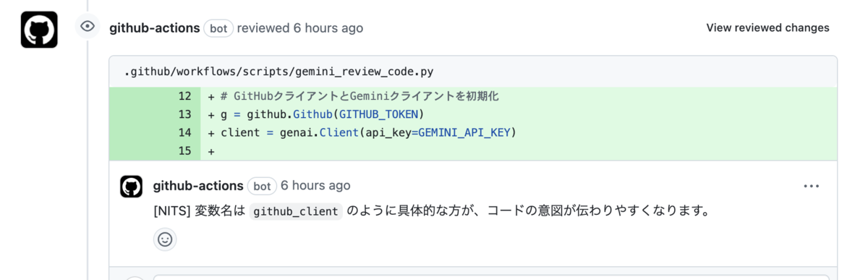Click the github_client inline code snippet

pos(296,212)
